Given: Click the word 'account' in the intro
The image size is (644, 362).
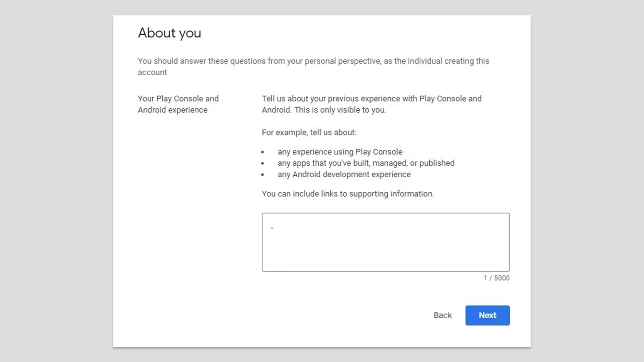Looking at the screenshot, I should click(x=152, y=72).
